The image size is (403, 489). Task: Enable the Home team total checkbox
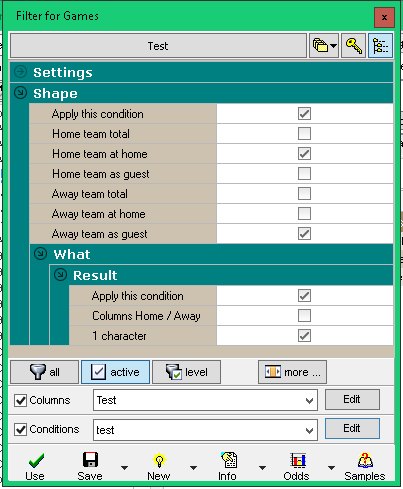[304, 134]
